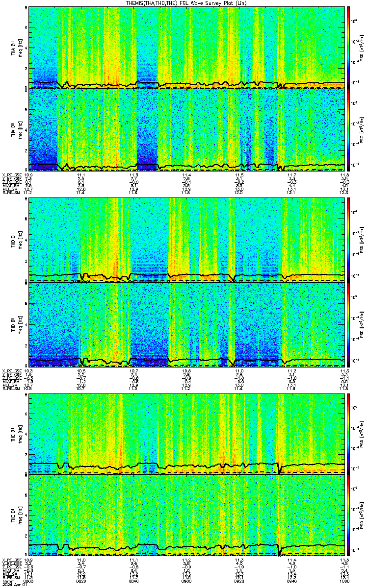
Task: Click the color bar beside the THA B-parallel panel
Action: 348,130
